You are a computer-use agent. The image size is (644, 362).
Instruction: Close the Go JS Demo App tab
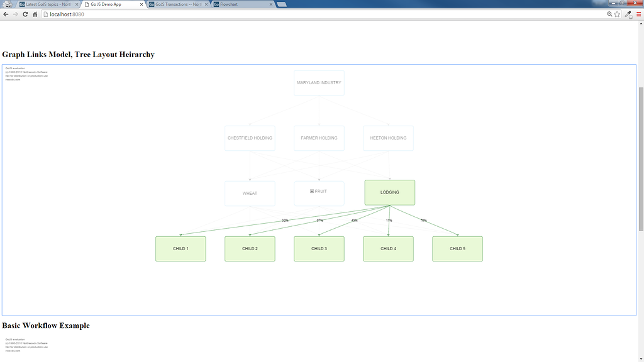[142, 4]
